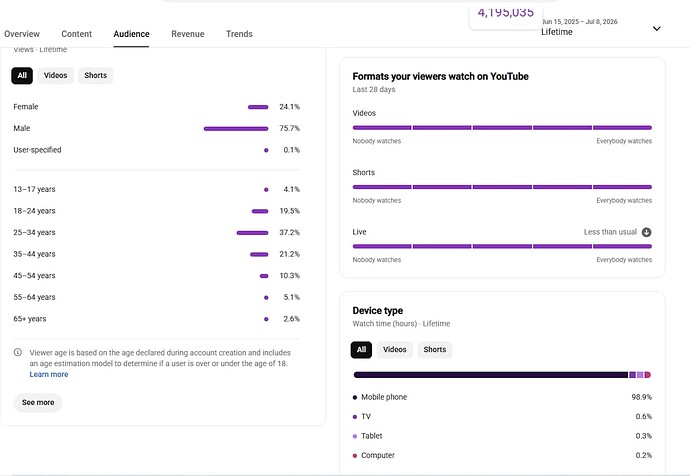Image resolution: width=690 pixels, height=476 pixels.
Task: Select the All chip under Device type
Action: pyautogui.click(x=361, y=350)
